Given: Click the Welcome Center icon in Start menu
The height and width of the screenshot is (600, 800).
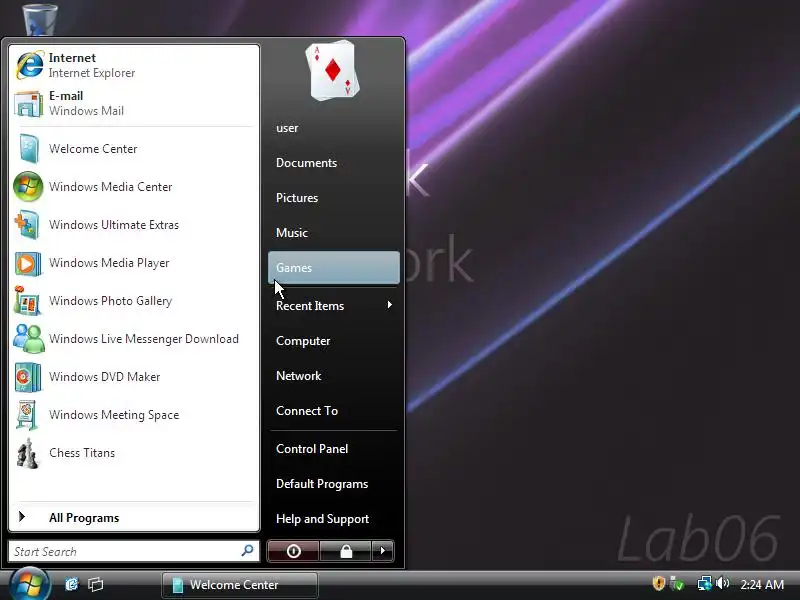Looking at the screenshot, I should click(29, 149).
